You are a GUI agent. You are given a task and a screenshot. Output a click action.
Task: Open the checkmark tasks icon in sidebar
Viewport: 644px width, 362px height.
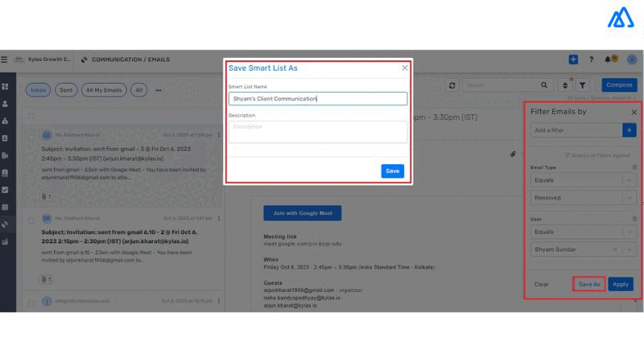click(5, 190)
